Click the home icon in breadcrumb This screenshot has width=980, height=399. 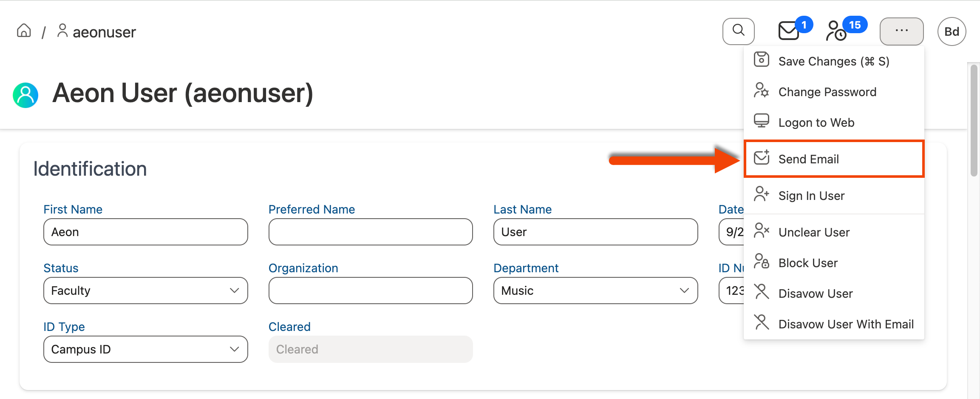pyautogui.click(x=24, y=31)
